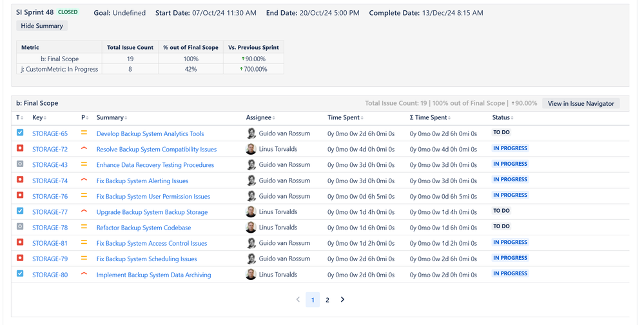
Task: Click the 700.00% vs previous sprint value
Action: [x=253, y=69]
